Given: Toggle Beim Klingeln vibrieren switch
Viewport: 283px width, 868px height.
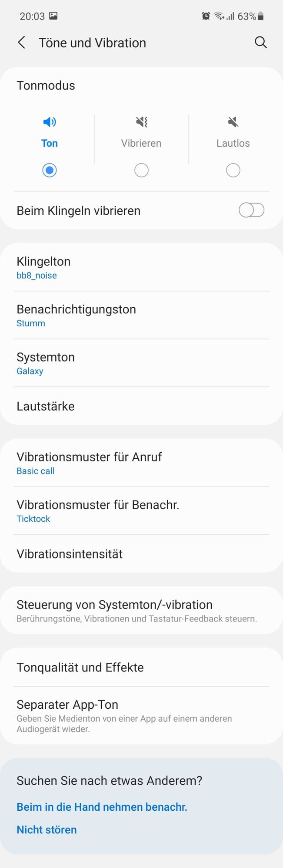Looking at the screenshot, I should 251,210.
